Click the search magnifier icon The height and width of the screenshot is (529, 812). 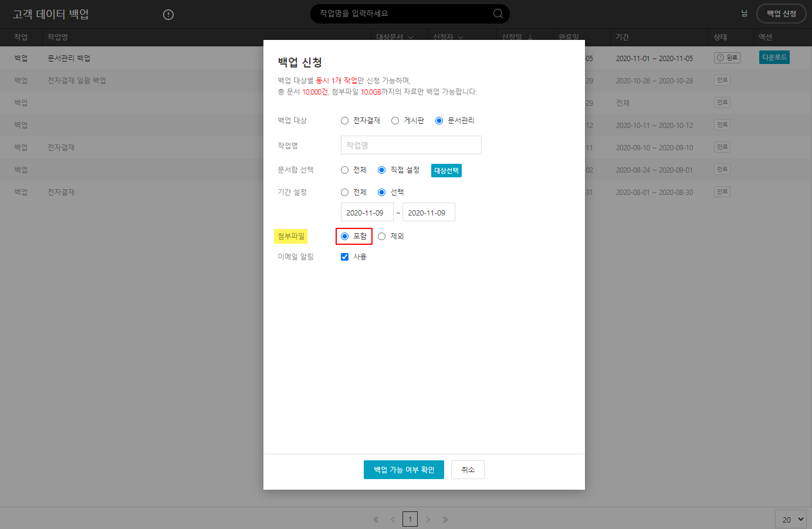(498, 14)
